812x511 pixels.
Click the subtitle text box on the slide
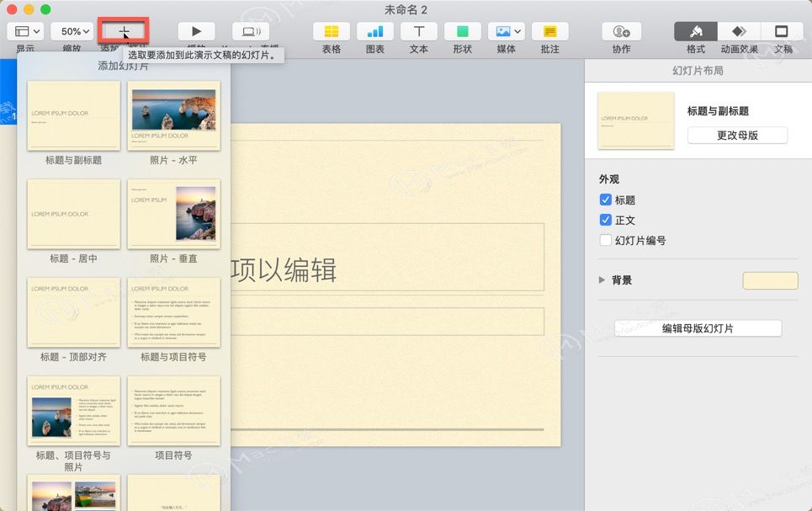pyautogui.click(x=387, y=322)
